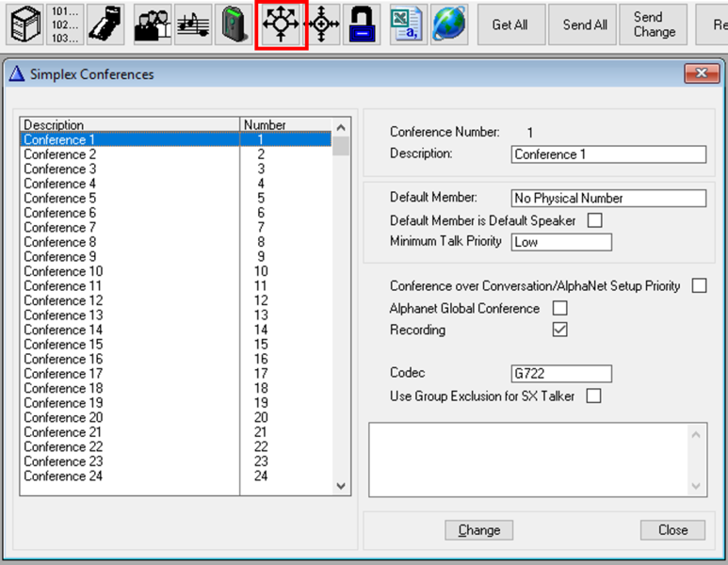
Task: Select Conference 21 in the list
Action: [176, 432]
